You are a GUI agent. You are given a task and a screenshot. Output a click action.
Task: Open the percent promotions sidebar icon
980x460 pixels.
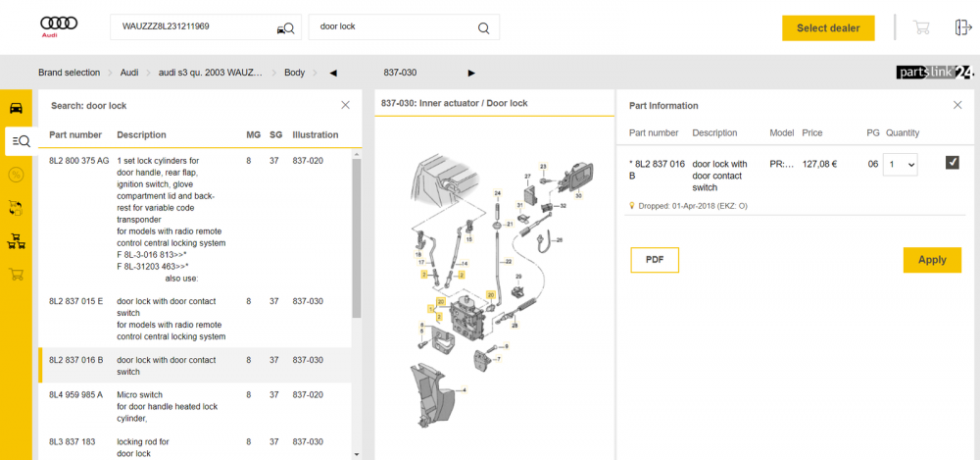coord(17,175)
